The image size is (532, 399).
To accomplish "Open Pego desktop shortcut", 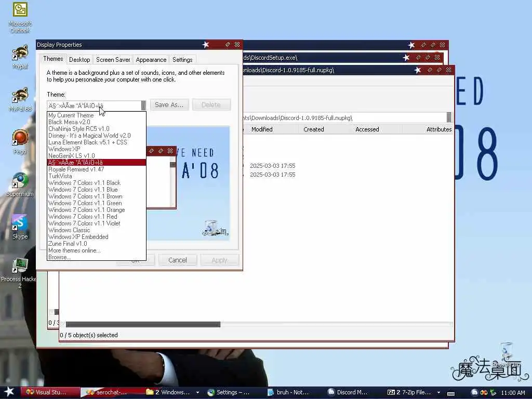I will [x=20, y=142].
